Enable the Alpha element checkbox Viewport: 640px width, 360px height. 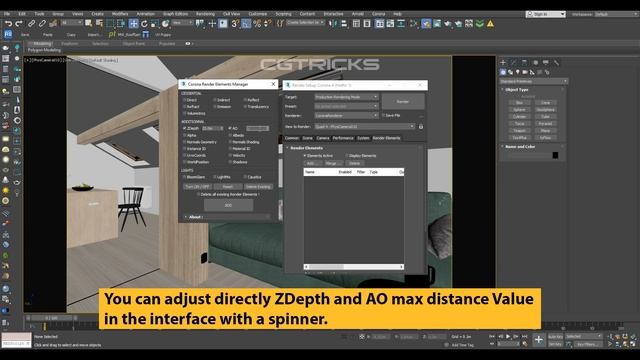pos(185,135)
